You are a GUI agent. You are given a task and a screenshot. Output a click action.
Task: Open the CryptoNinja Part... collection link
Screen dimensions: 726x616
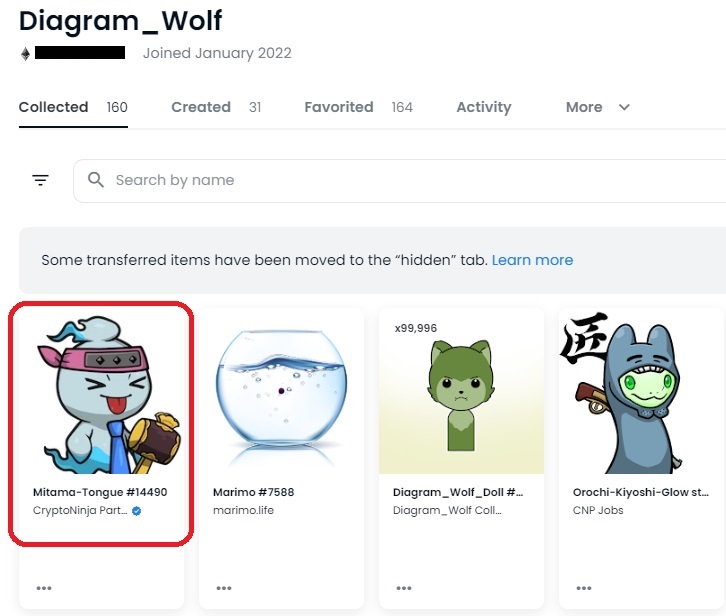click(x=80, y=510)
